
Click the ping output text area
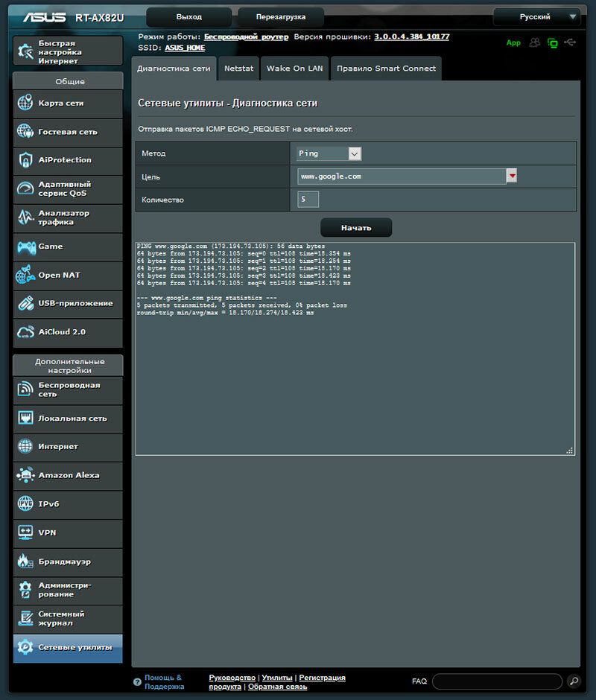[x=355, y=349]
